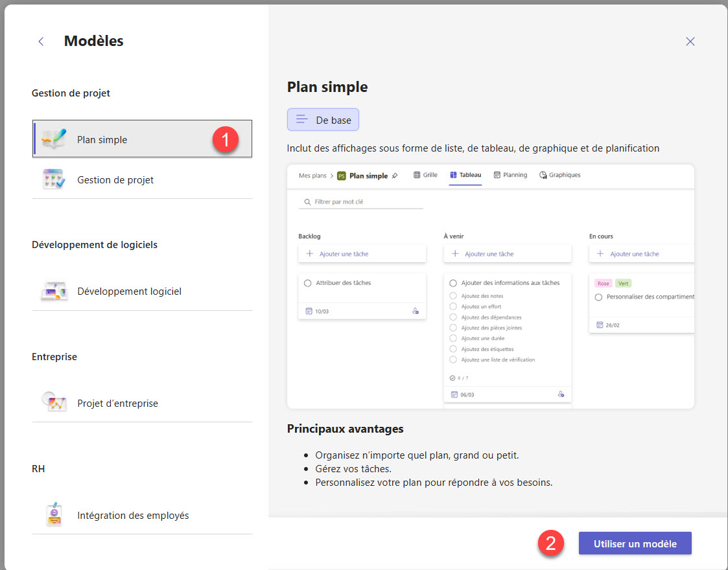Click the Plan simple template icon
728x570 pixels.
pyautogui.click(x=54, y=139)
